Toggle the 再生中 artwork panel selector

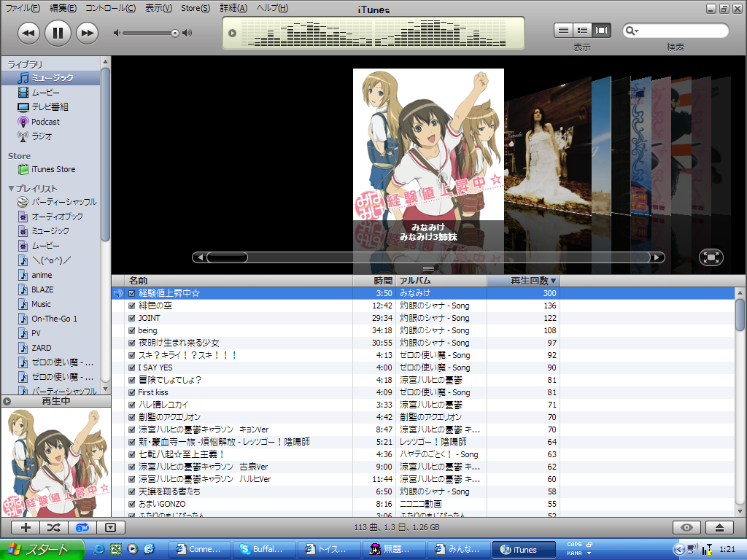click(x=7, y=402)
